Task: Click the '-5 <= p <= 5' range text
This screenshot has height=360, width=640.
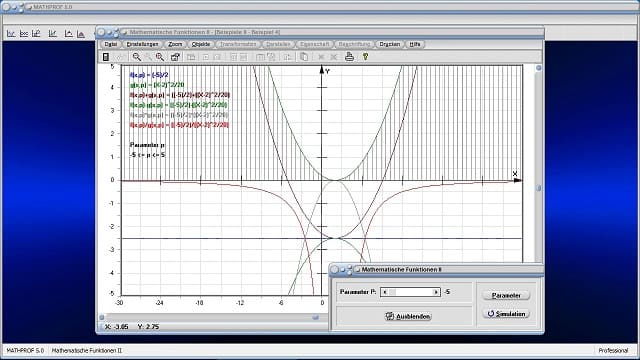Action: pyautogui.click(x=147, y=155)
